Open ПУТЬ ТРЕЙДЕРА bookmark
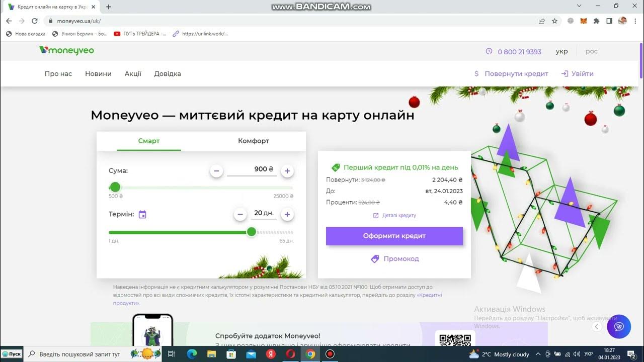This screenshot has width=644, height=362. tap(140, 34)
